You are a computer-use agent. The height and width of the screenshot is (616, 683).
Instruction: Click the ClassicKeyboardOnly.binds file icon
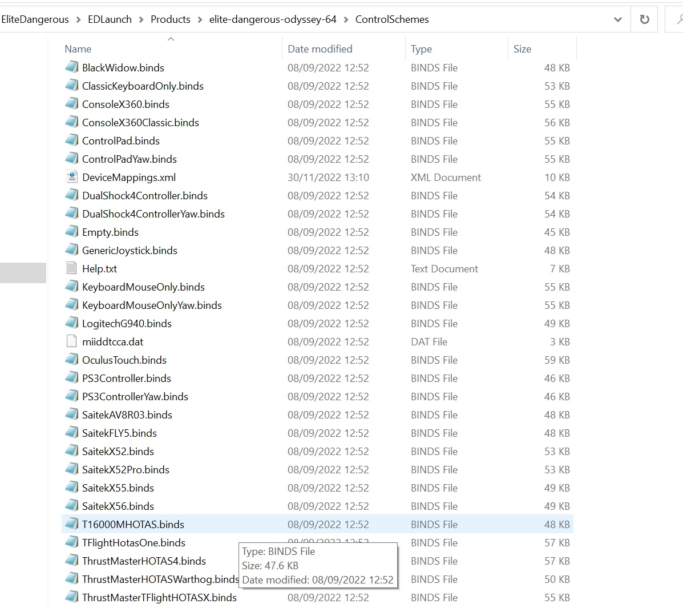pos(72,86)
